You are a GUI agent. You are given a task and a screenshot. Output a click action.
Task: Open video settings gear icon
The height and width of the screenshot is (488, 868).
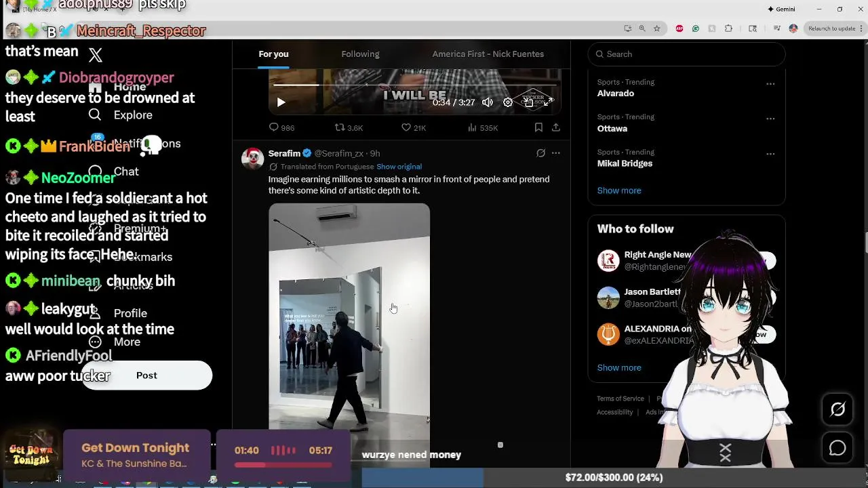[508, 102]
